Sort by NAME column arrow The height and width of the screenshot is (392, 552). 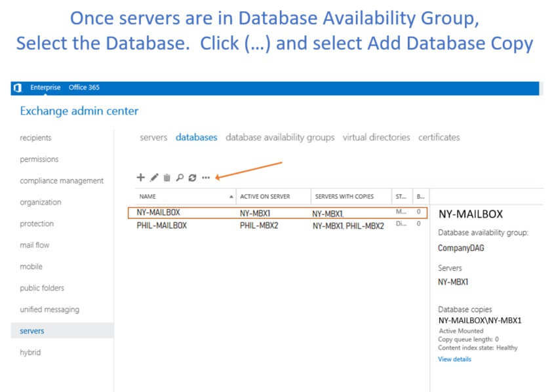[231, 197]
